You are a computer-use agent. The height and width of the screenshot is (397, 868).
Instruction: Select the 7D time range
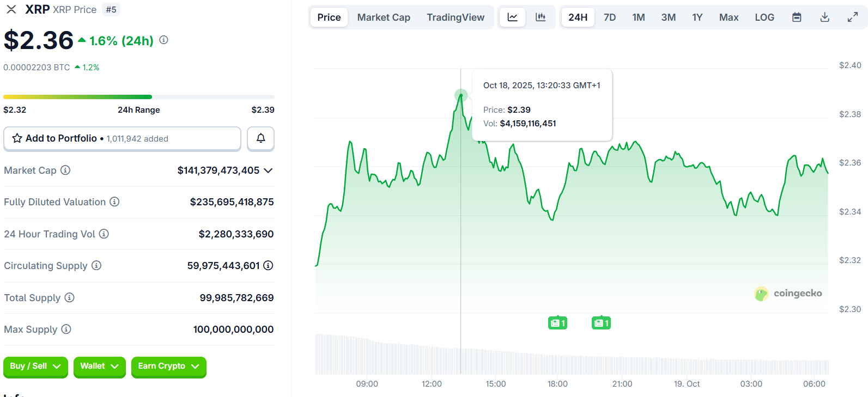(x=610, y=17)
